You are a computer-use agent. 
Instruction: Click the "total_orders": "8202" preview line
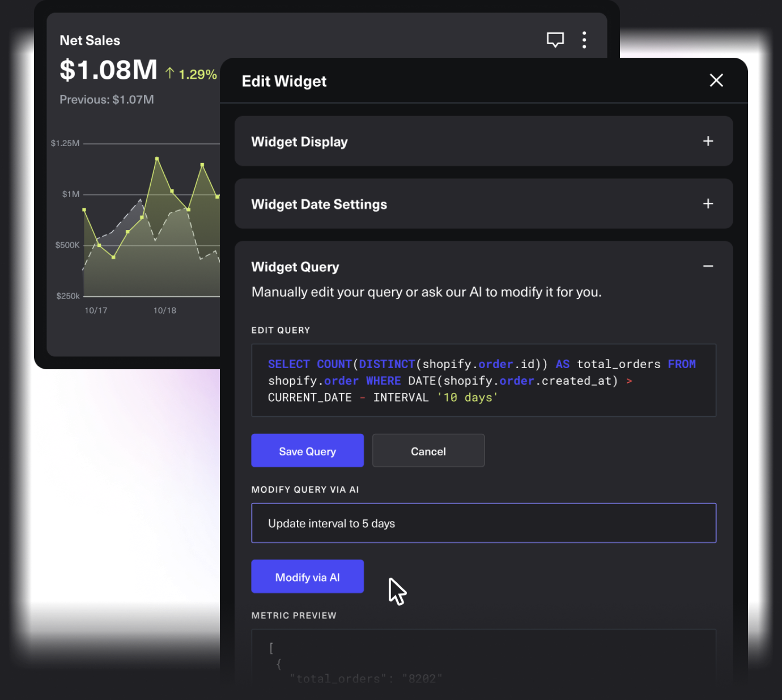point(366,678)
